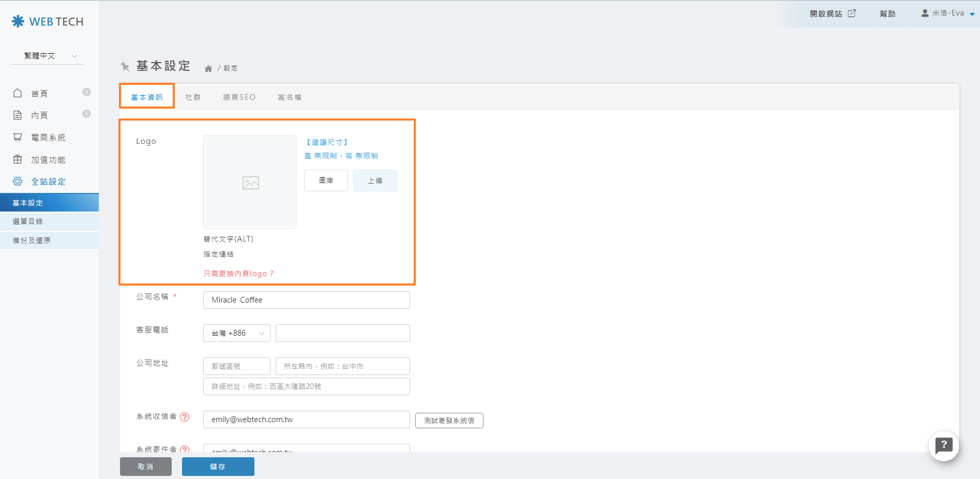Click the WEB TECH logo
The height and width of the screenshot is (479, 980).
pos(48,22)
